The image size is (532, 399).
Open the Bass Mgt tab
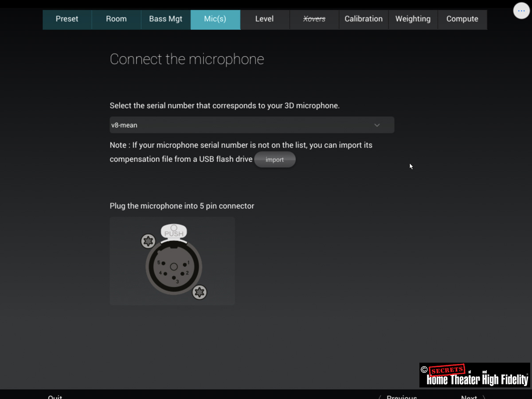point(166,19)
